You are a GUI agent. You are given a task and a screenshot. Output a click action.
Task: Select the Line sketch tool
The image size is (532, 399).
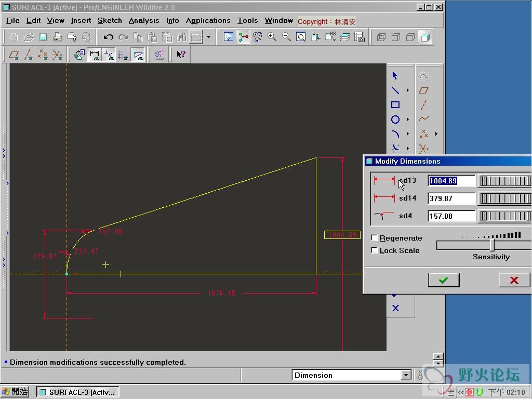click(395, 90)
